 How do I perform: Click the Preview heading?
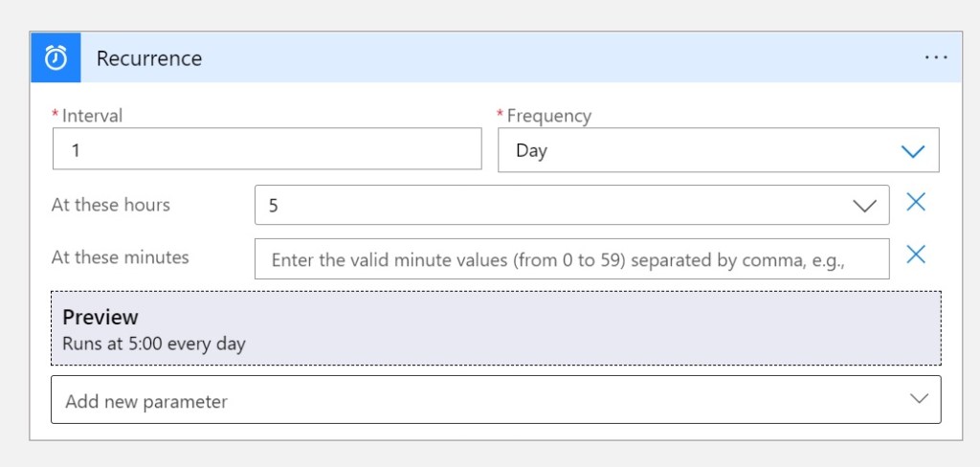100,318
